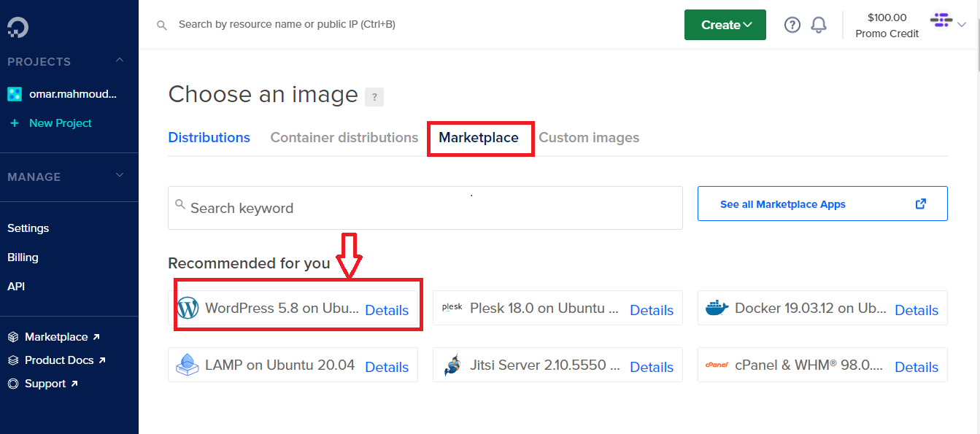
Task: Click the Plesk logo icon
Action: point(452,308)
